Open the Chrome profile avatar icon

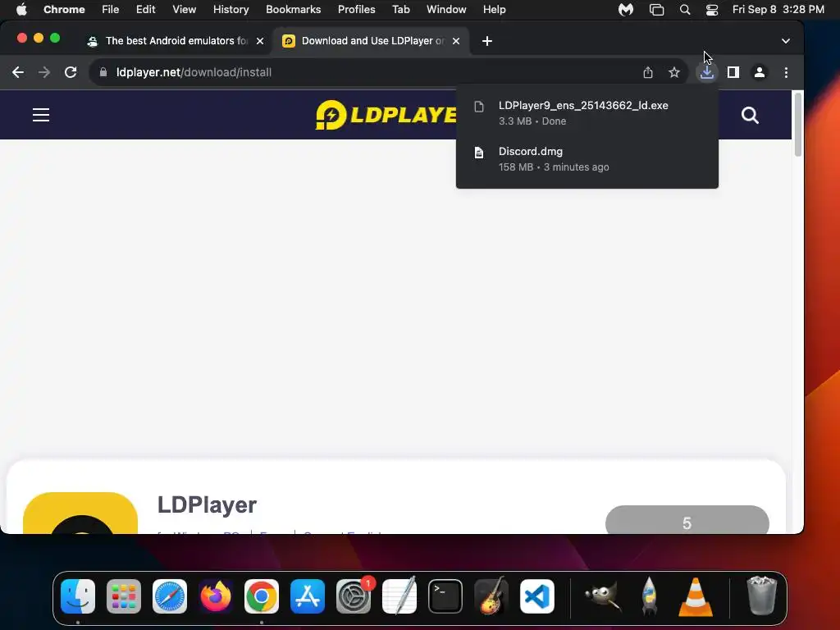click(759, 72)
